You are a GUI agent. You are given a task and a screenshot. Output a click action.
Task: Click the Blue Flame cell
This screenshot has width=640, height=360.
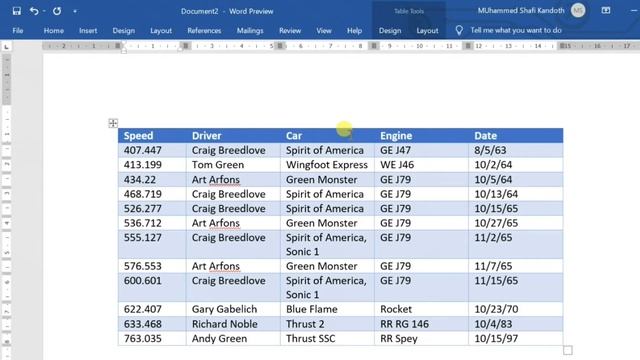[327, 309]
